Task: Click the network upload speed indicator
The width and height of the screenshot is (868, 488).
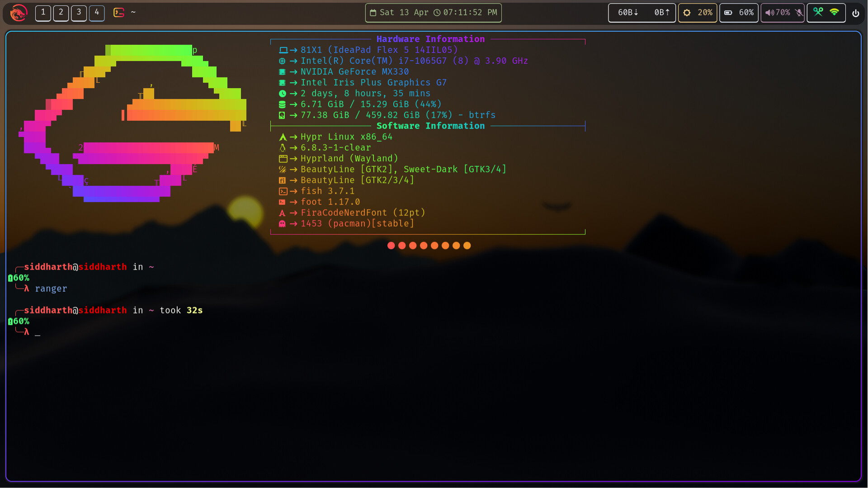Action: tap(661, 13)
